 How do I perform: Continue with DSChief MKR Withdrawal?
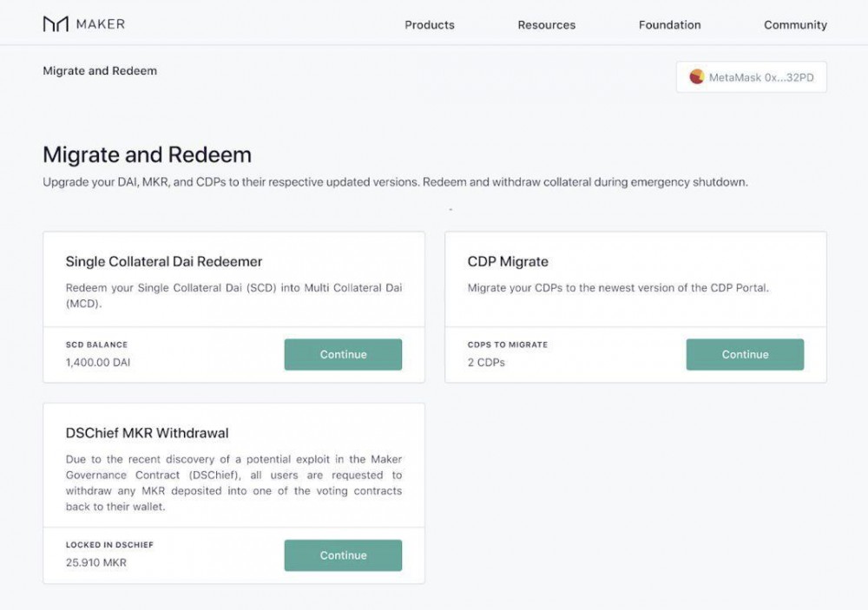pos(343,555)
